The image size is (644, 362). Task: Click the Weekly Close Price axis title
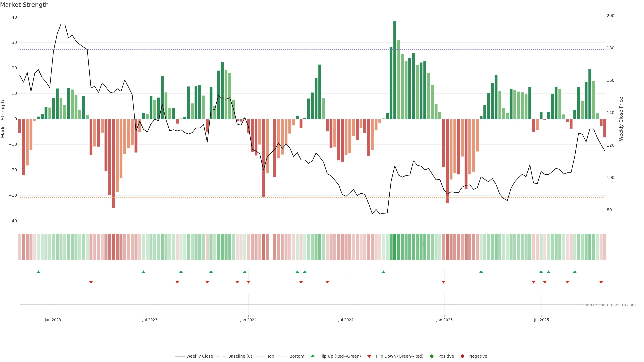click(621, 119)
